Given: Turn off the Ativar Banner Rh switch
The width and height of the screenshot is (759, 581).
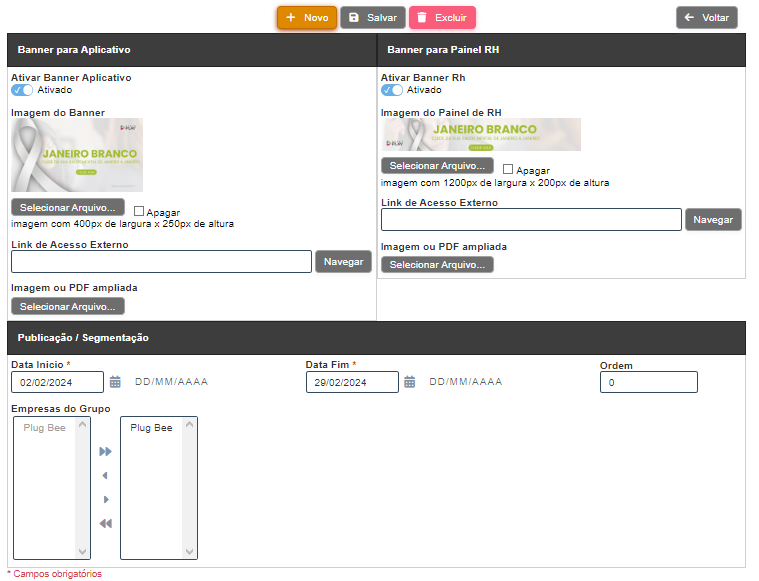Looking at the screenshot, I should [x=392, y=90].
